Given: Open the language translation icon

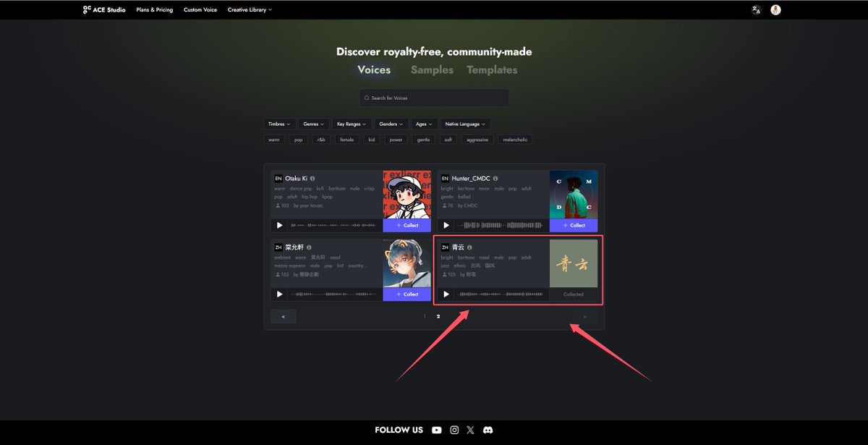Looking at the screenshot, I should coord(756,10).
